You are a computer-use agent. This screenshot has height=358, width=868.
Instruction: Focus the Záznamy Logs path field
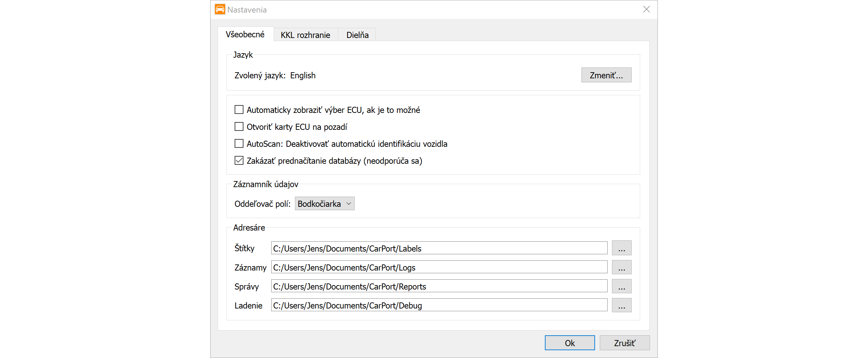pyautogui.click(x=439, y=267)
